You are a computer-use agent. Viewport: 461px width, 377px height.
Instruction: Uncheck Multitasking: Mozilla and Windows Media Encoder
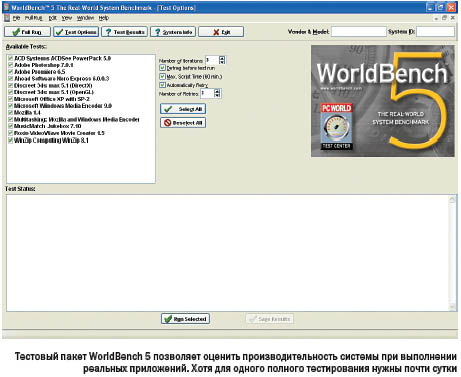pos(11,119)
